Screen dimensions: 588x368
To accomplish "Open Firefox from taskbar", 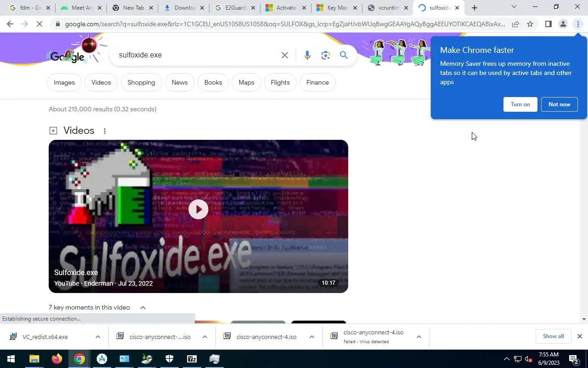I will tap(57, 359).
